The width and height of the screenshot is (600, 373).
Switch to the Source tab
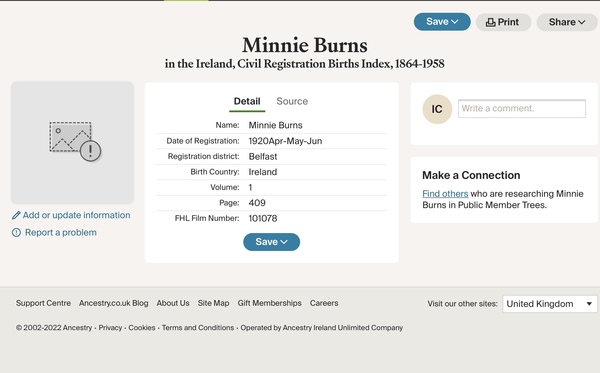292,101
